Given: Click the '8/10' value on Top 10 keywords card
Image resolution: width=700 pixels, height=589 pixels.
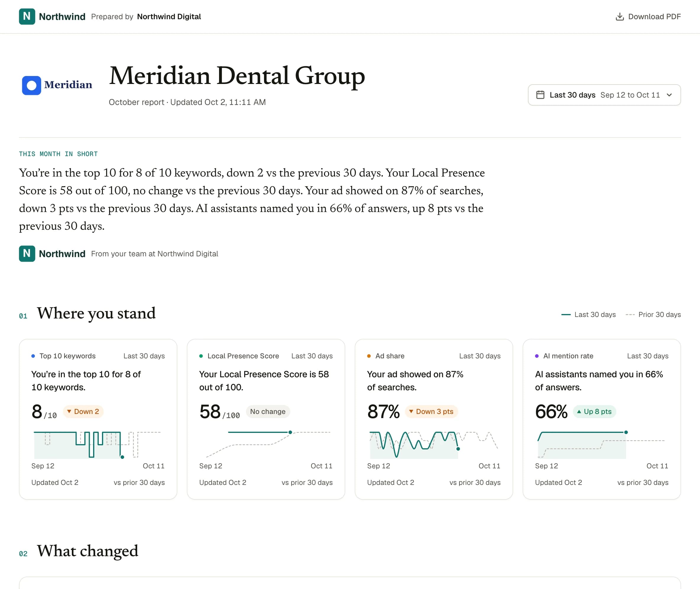Looking at the screenshot, I should [x=44, y=412].
